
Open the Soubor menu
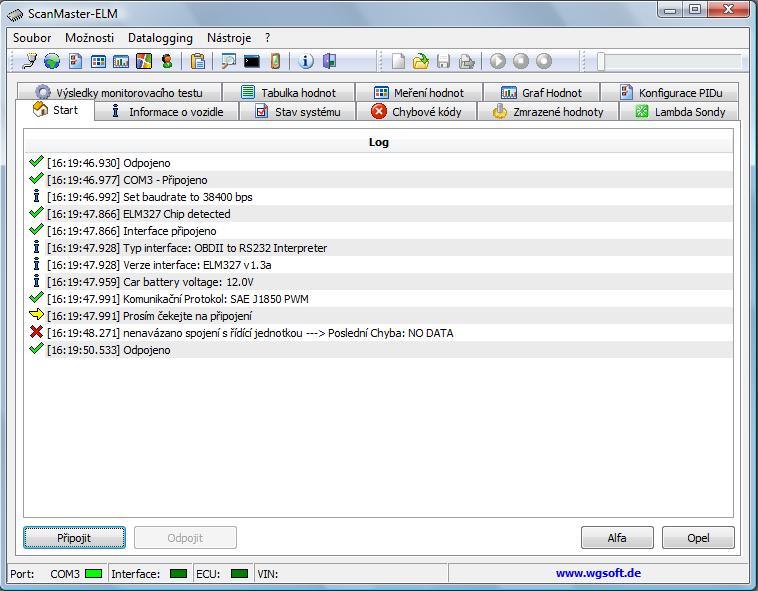tap(32, 37)
